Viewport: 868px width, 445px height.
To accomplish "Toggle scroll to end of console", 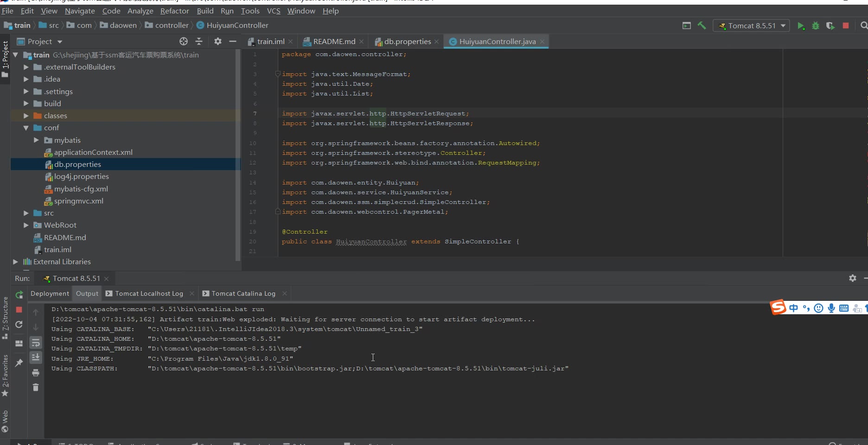I will coord(36,357).
